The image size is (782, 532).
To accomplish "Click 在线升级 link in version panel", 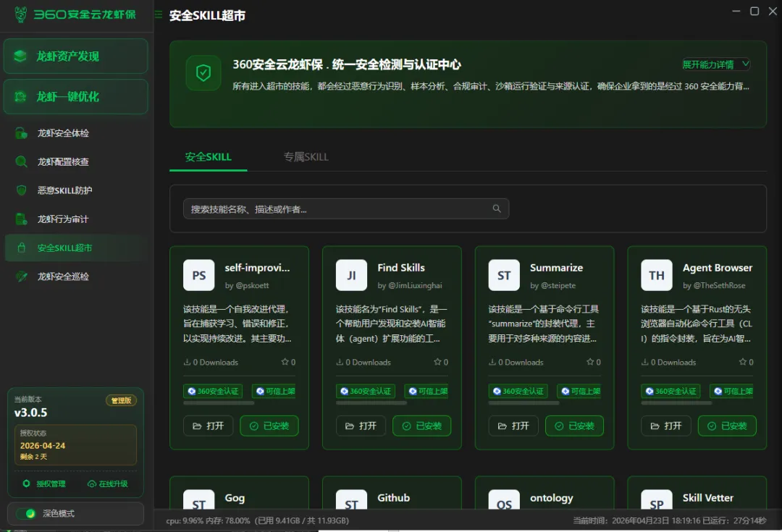I will click(108, 484).
